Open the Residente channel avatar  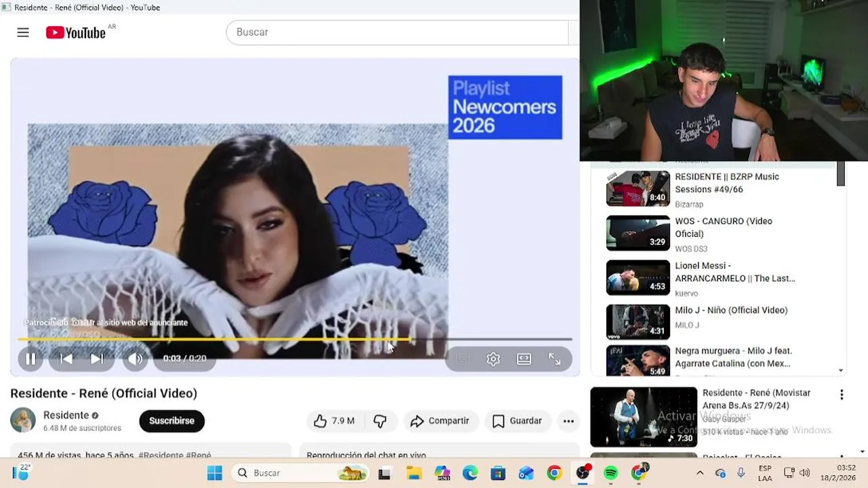23,420
